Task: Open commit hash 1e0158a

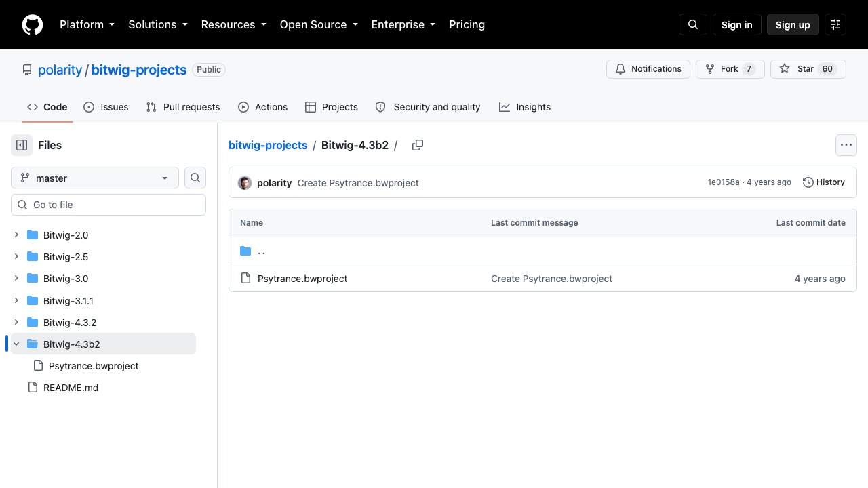Action: click(x=724, y=182)
